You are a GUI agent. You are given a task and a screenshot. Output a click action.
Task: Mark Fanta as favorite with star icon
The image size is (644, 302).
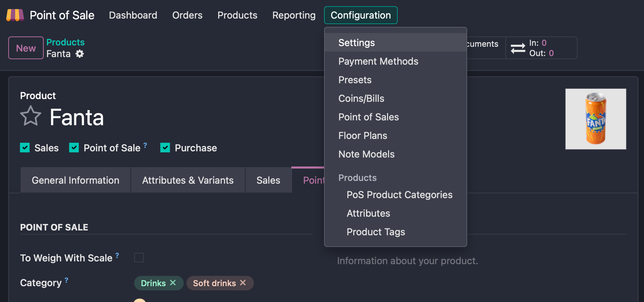[31, 116]
